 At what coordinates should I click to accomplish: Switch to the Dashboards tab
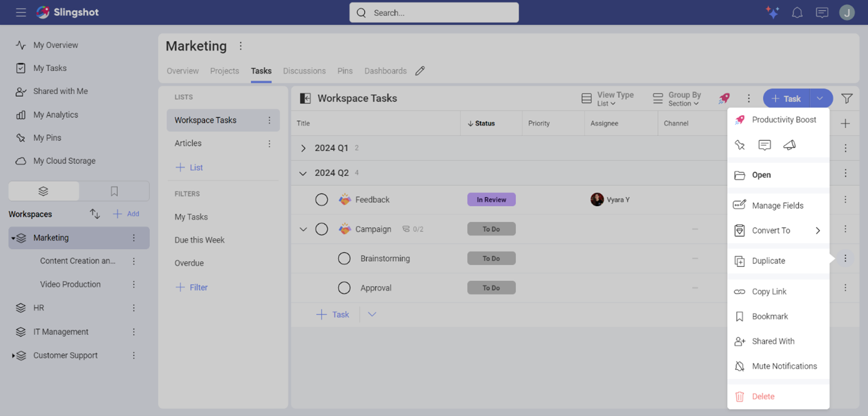click(385, 71)
